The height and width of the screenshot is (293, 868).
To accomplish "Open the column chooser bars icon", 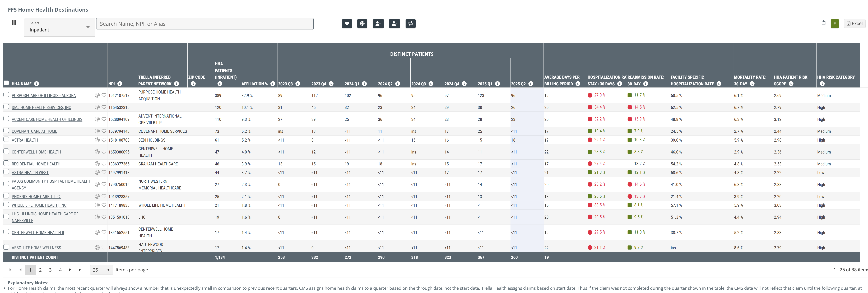I will (x=14, y=23).
